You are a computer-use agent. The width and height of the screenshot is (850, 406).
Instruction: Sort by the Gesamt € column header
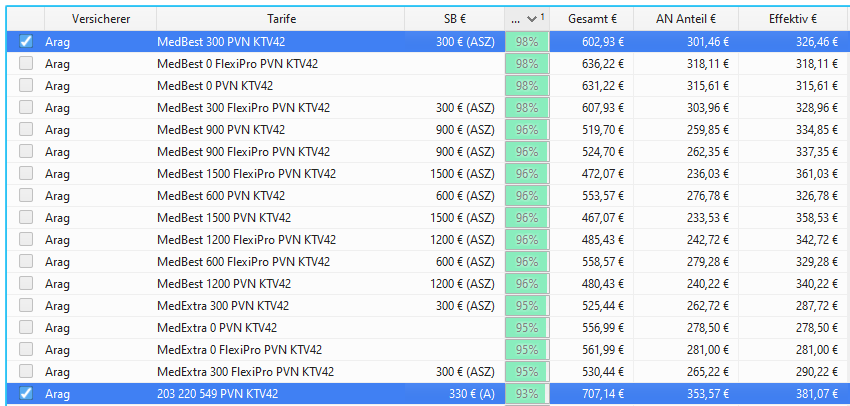592,19
